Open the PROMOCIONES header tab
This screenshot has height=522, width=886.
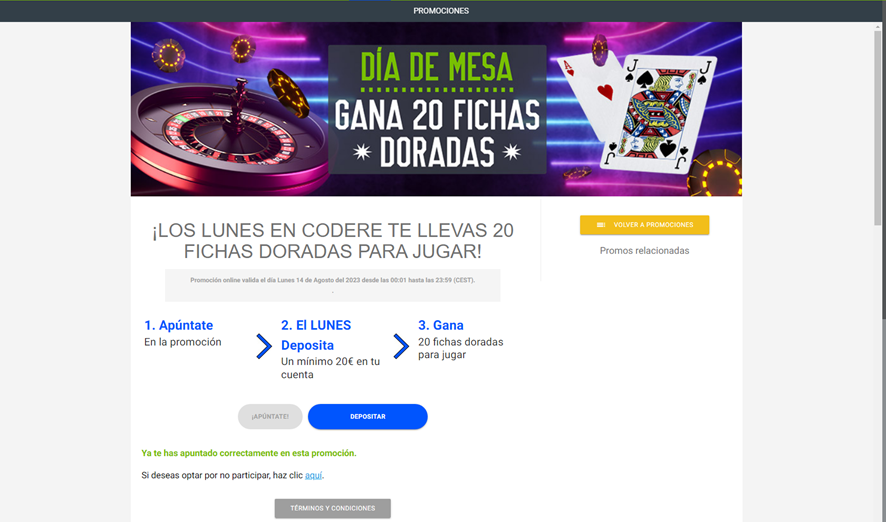pos(441,11)
